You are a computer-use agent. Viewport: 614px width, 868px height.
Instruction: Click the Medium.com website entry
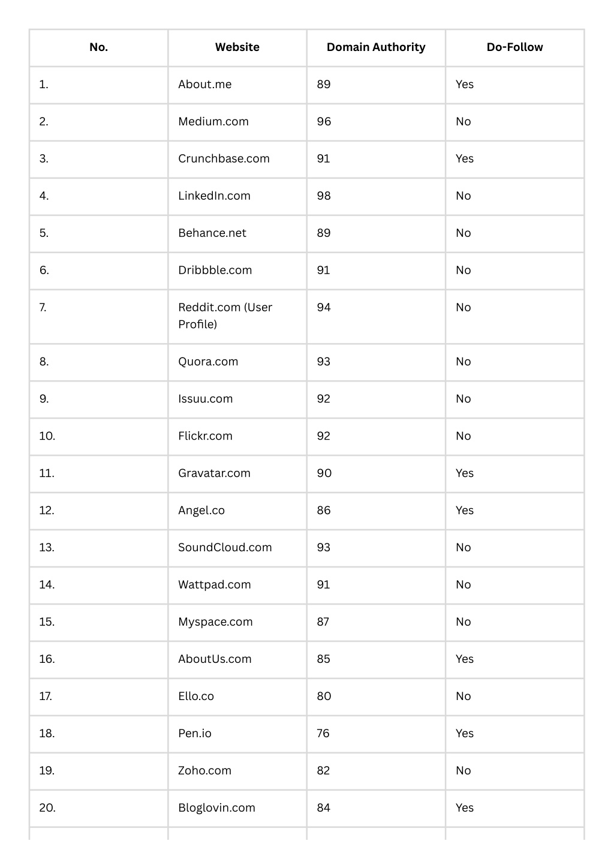(x=213, y=122)
